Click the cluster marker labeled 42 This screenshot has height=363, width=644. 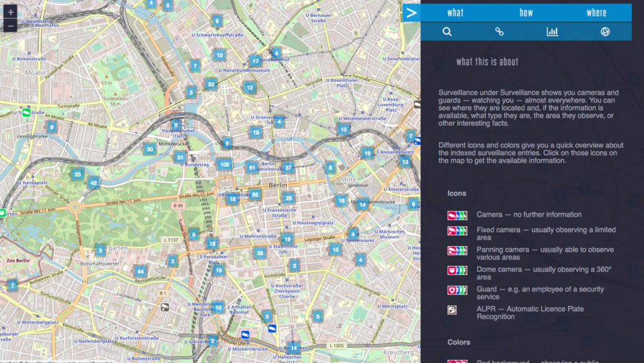click(x=94, y=184)
